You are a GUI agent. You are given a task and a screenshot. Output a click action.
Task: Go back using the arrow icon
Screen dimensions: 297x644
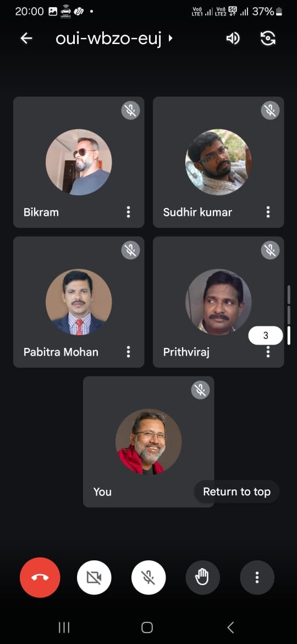(26, 38)
